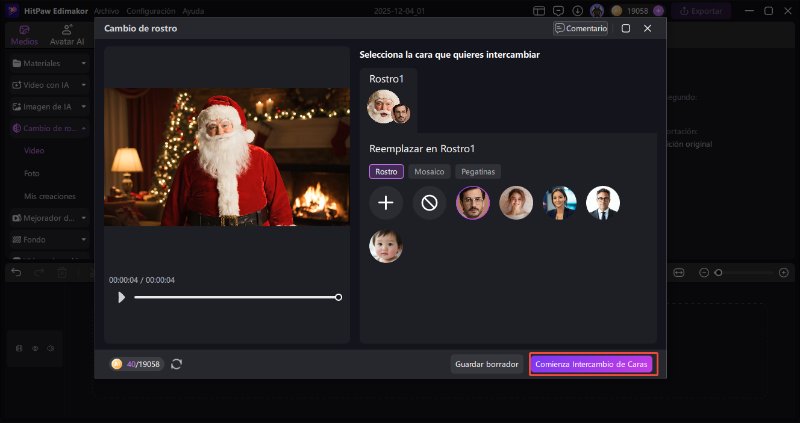Open Mis creaciones in the sidebar
Image resolution: width=800 pixels, height=423 pixels.
[x=50, y=196]
